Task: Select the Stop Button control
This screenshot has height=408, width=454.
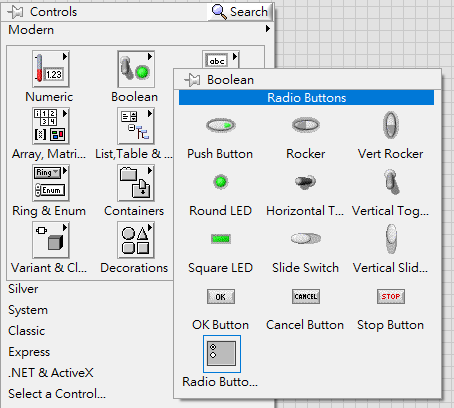Action: [x=391, y=296]
